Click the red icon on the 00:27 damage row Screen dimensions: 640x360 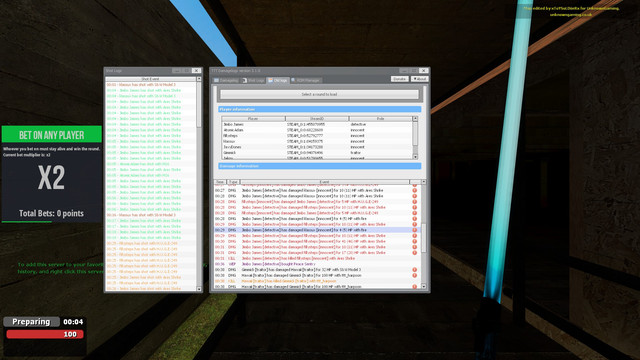click(x=414, y=190)
